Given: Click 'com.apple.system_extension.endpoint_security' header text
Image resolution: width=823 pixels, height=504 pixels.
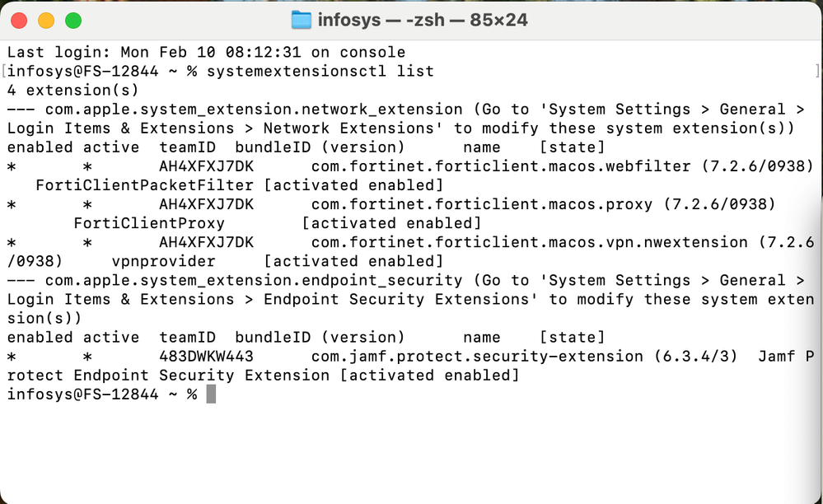Looking at the screenshot, I should pyautogui.click(x=254, y=281).
